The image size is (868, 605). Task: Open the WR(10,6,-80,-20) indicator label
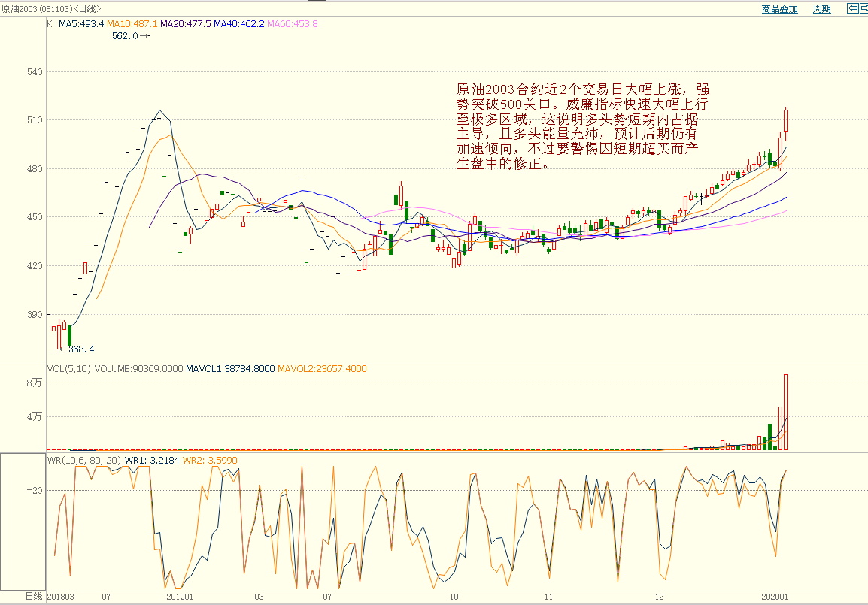coord(83,460)
